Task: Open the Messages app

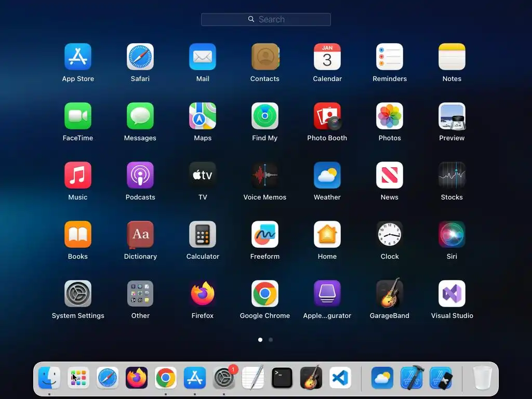Action: coord(140,116)
